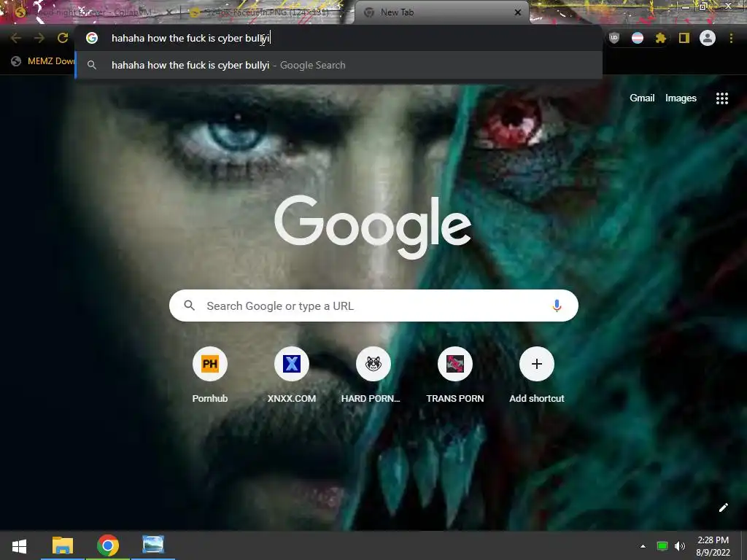Switch to the PNG image tab

click(x=267, y=12)
